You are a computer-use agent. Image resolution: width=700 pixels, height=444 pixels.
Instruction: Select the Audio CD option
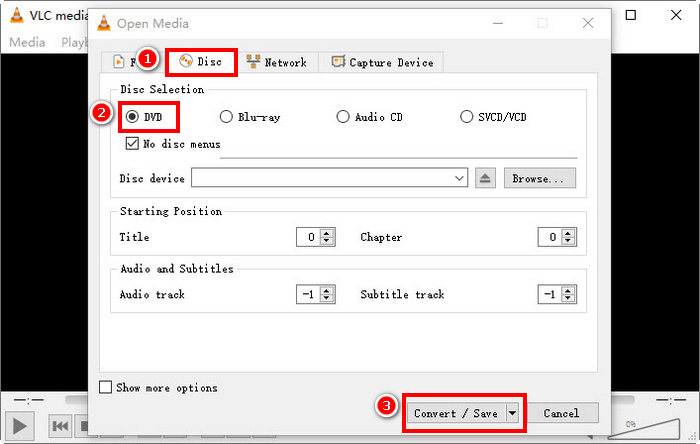click(x=344, y=117)
